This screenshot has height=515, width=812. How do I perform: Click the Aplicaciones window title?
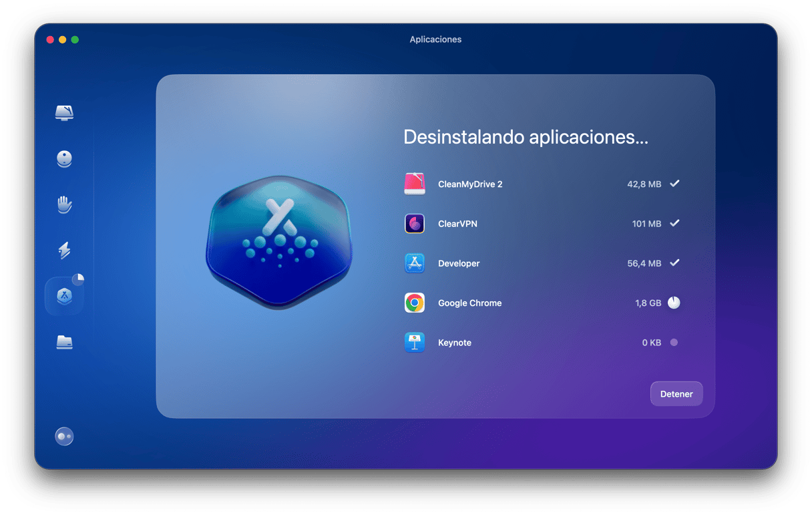pyautogui.click(x=435, y=39)
